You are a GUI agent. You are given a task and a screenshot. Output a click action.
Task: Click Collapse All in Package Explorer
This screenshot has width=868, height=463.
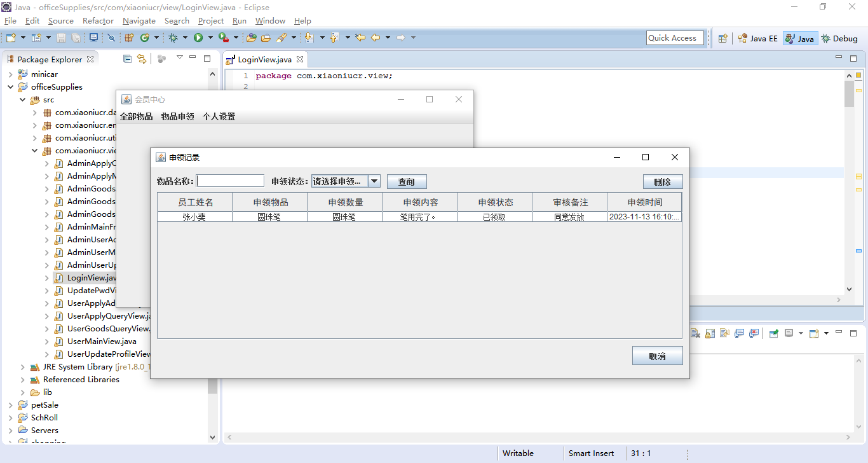127,59
